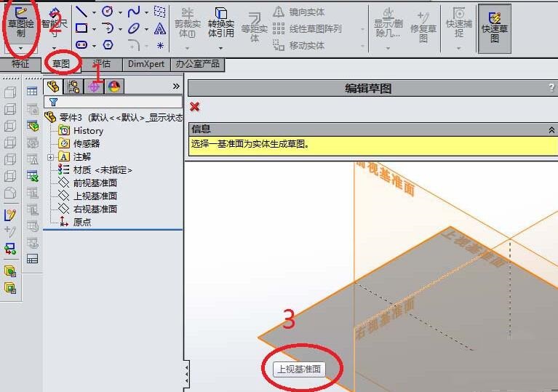Select the Polygon sketch tool
This screenshot has width=558, height=392.
108,45
